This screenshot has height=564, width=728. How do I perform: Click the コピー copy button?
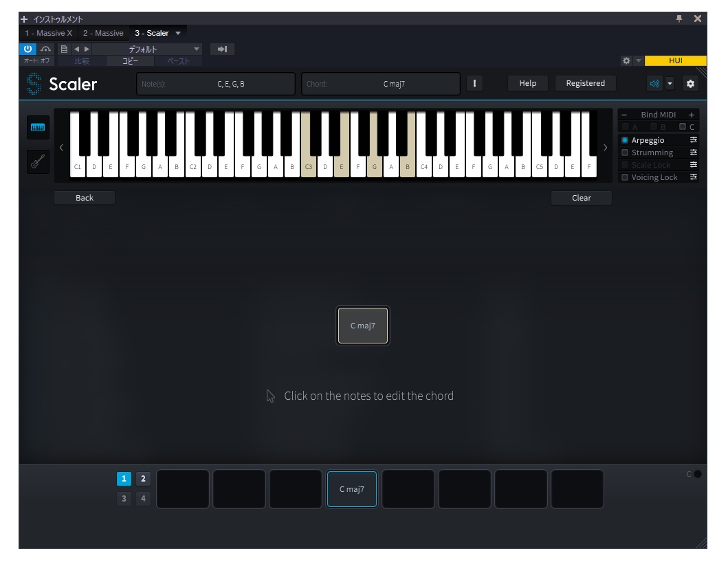tap(130, 61)
